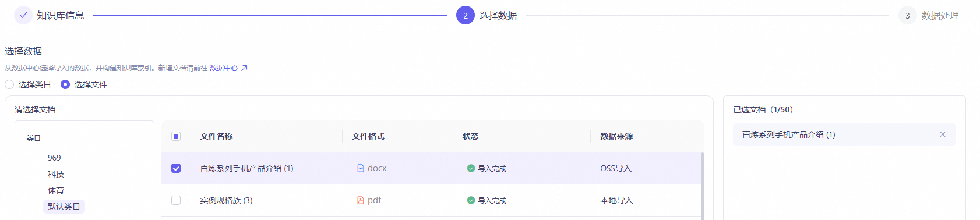Select the 默认类目 category in the tree
The width and height of the screenshot is (980, 220).
[64, 207]
